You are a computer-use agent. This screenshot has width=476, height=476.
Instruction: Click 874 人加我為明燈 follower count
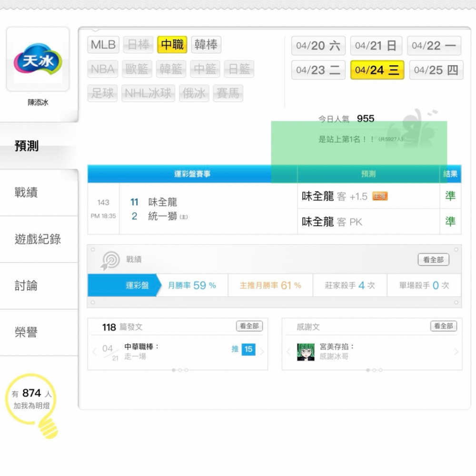[31, 399]
